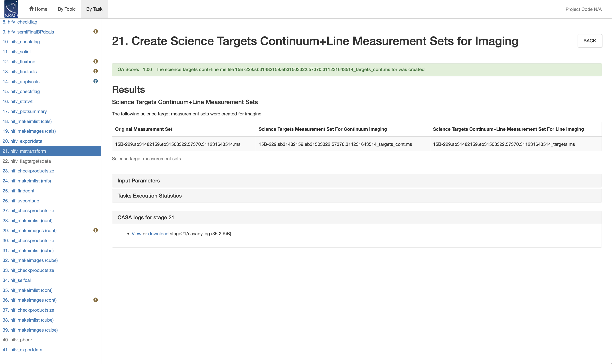Open stage 27. hif_checkproductsize
Viewport: 612px width, 364px height.
click(28, 210)
